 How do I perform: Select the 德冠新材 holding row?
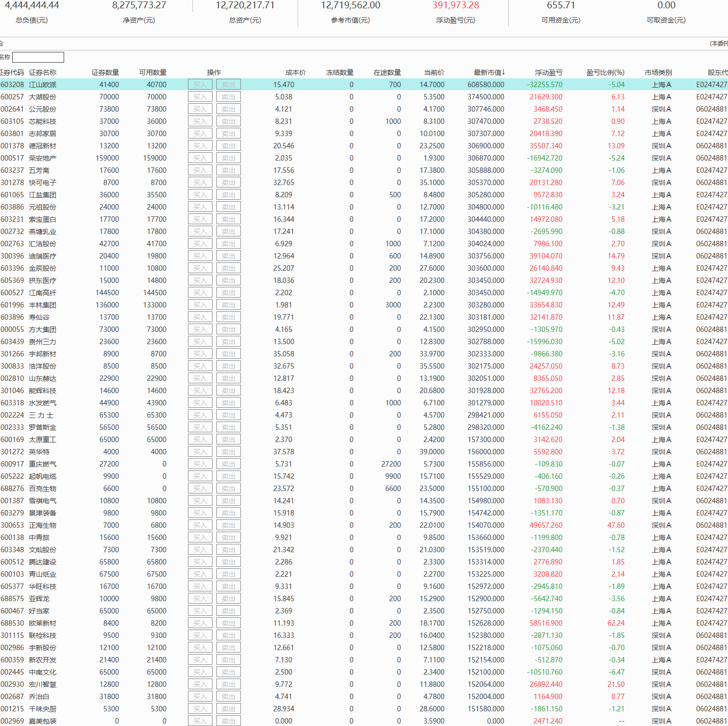43,146
